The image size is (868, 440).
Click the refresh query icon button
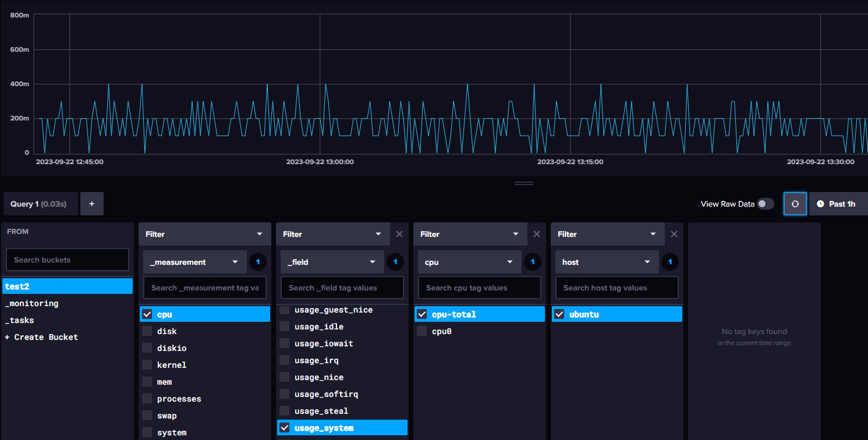coord(795,204)
